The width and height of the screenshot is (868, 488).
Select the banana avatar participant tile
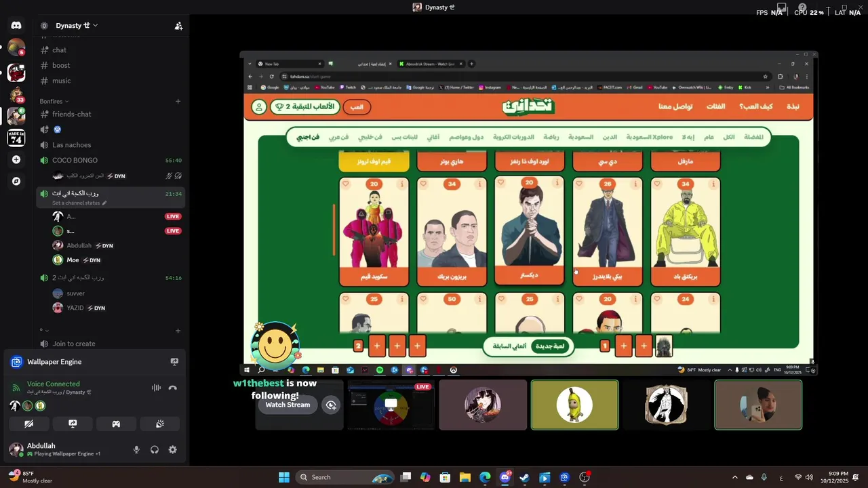click(574, 405)
